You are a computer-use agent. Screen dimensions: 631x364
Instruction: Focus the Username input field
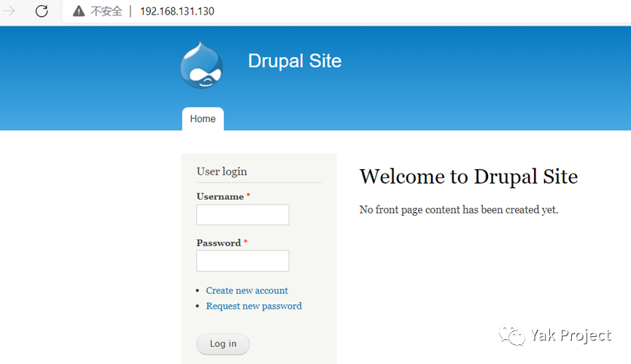[243, 214]
